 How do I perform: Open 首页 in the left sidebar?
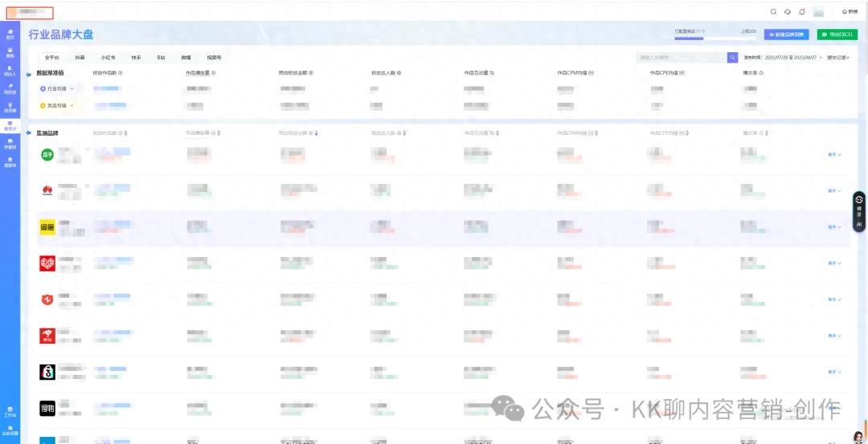pos(10,34)
